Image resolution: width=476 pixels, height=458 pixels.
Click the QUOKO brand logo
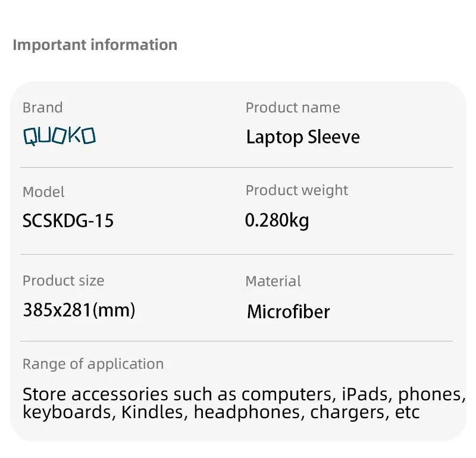pyautogui.click(x=59, y=136)
